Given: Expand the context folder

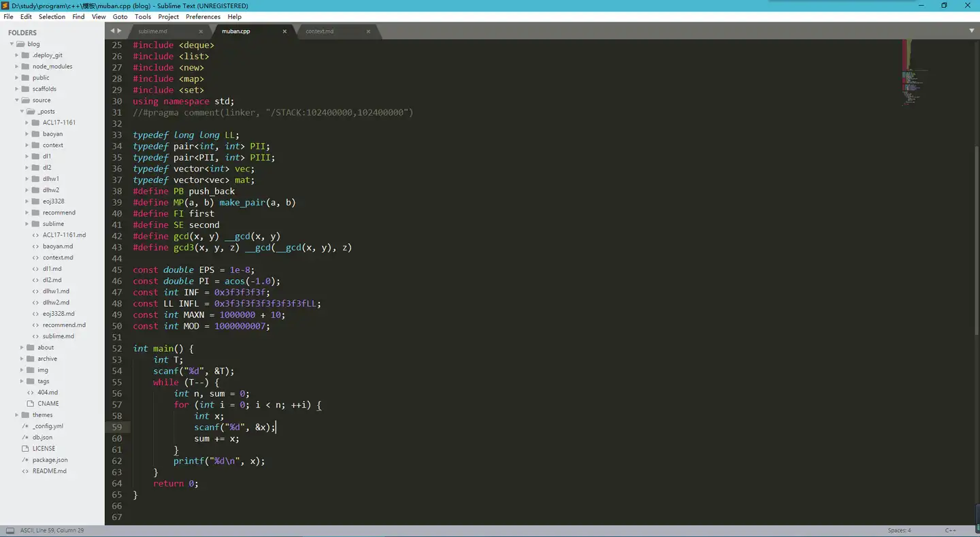Looking at the screenshot, I should point(27,145).
